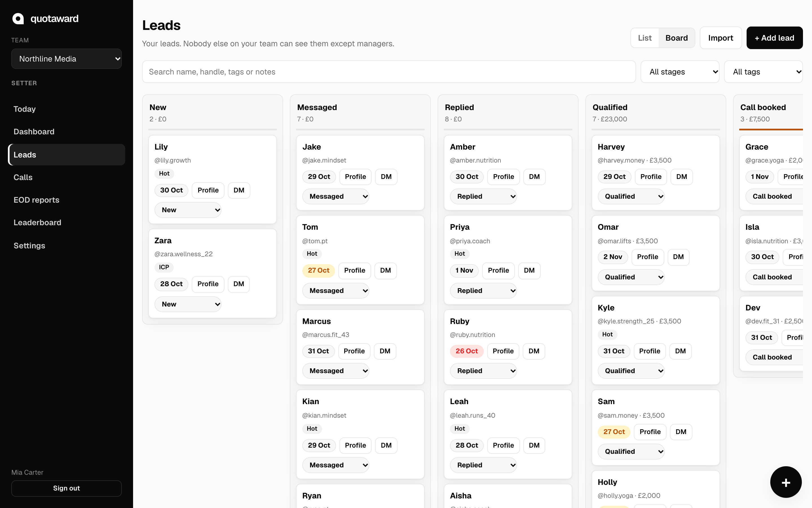812x508 pixels.
Task: Click Isla's 30 Oct date chip
Action: [x=762, y=257]
